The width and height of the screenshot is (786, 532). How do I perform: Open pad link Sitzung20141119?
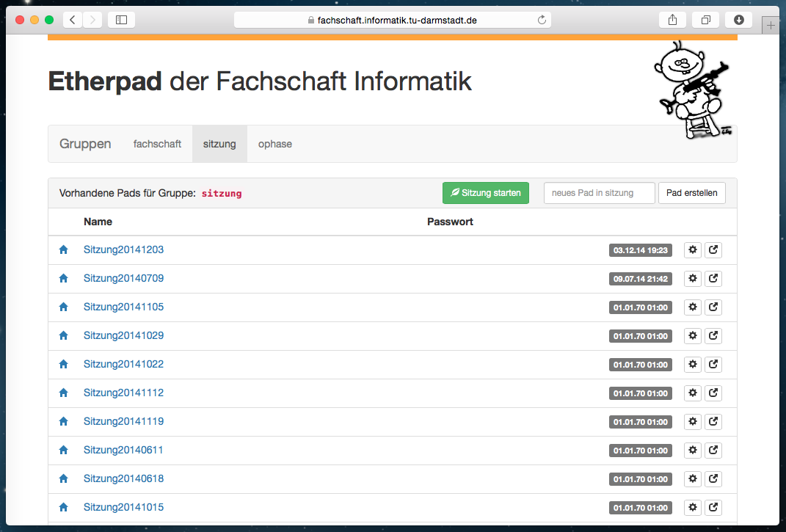(123, 421)
